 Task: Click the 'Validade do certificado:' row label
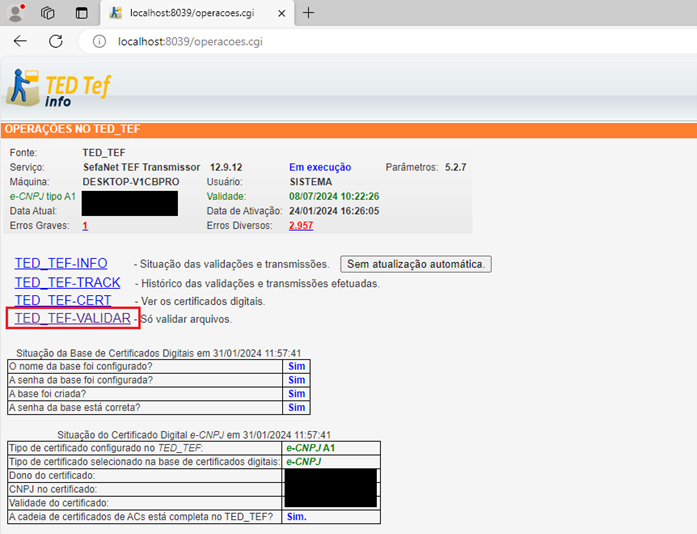(59, 503)
